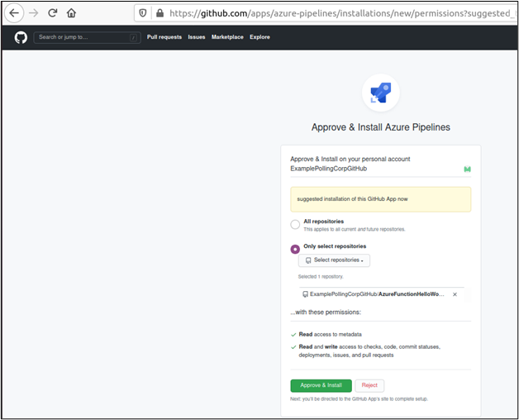Open the browser home page icon
Screen dimensions: 519x420
[x=71, y=13]
